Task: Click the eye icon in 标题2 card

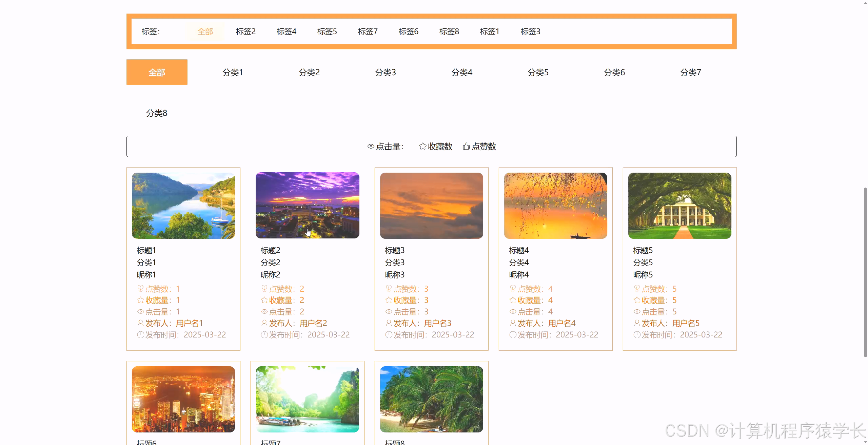Action: pos(264,312)
